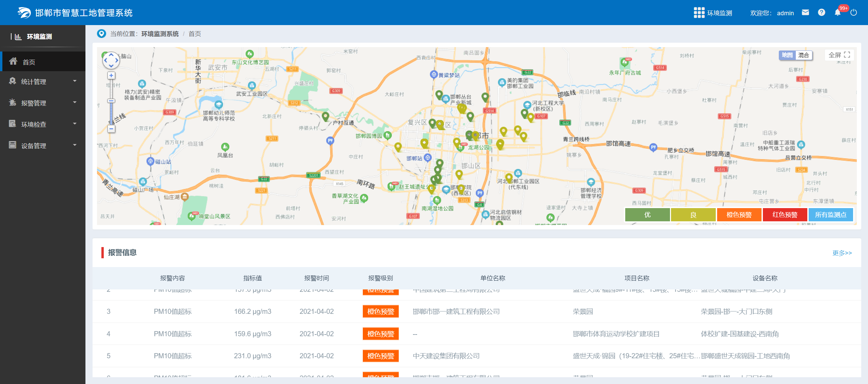Click the 黄粱梦站 station icon on map
The height and width of the screenshot is (384, 868).
434,74
